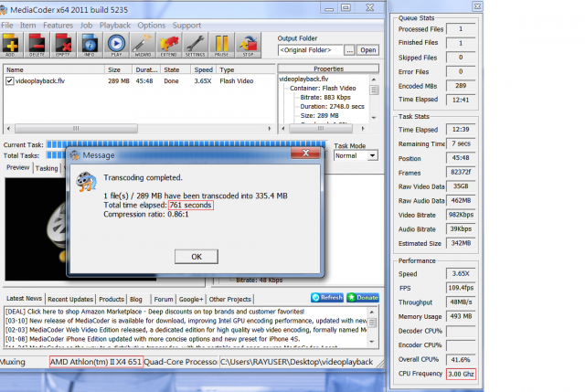Screen dimensions: 585x392
Task: Click OK in the Message dialog
Action: (x=197, y=257)
